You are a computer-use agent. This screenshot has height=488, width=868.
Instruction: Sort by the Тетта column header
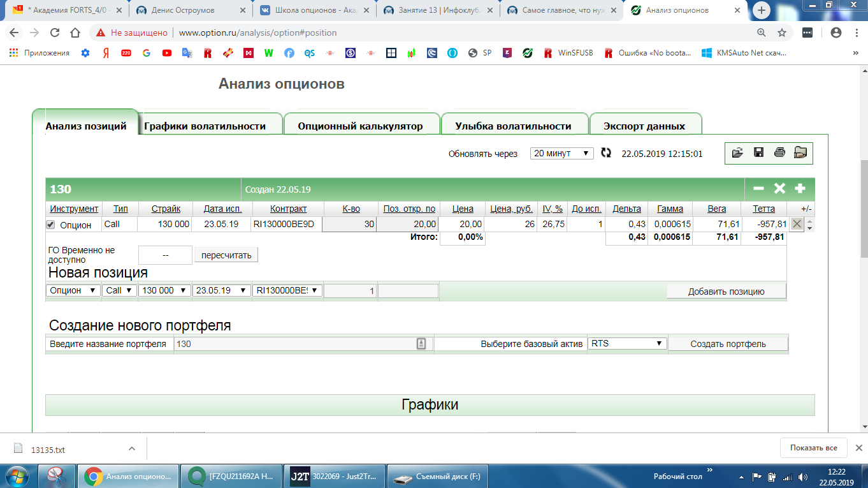[763, 209]
